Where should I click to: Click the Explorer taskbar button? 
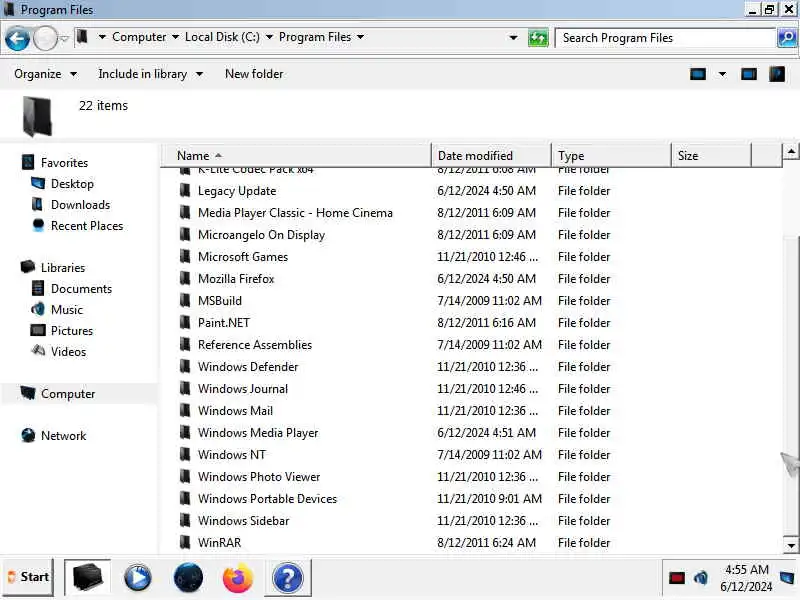88,577
